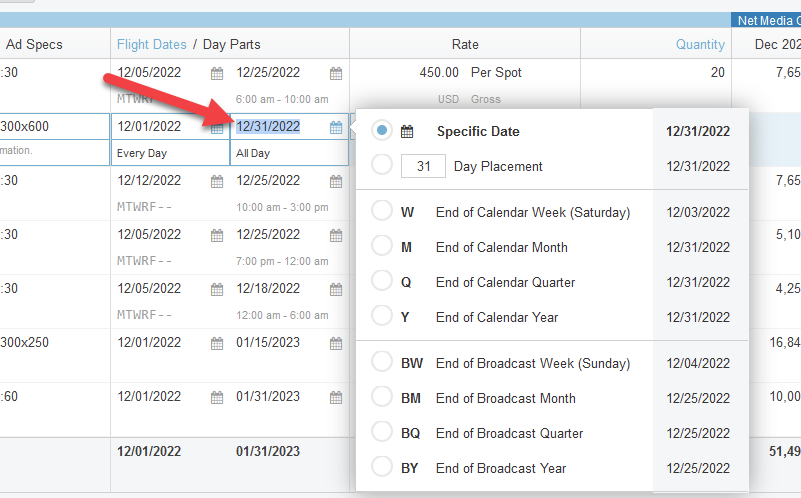801x498 pixels.
Task: Click the highlighted 12/31/2022 end date field
Action: [268, 127]
